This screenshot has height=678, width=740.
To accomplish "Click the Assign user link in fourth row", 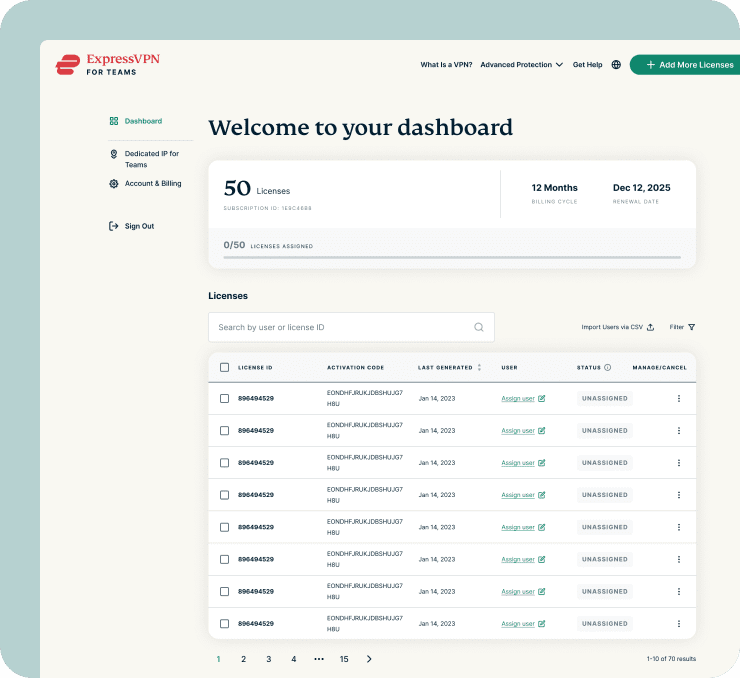I will coord(518,495).
